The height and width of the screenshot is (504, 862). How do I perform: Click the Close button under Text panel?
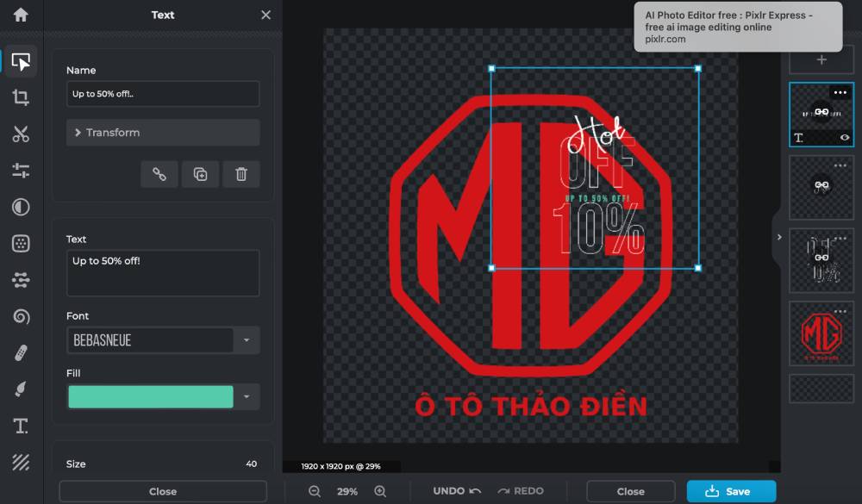point(163,491)
